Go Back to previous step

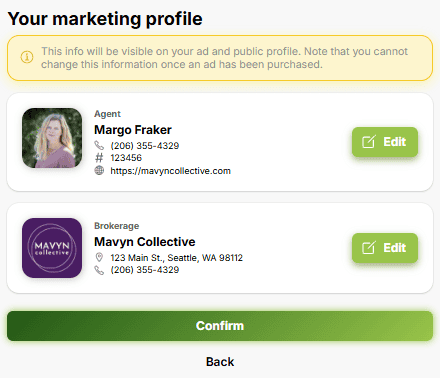tap(220, 362)
